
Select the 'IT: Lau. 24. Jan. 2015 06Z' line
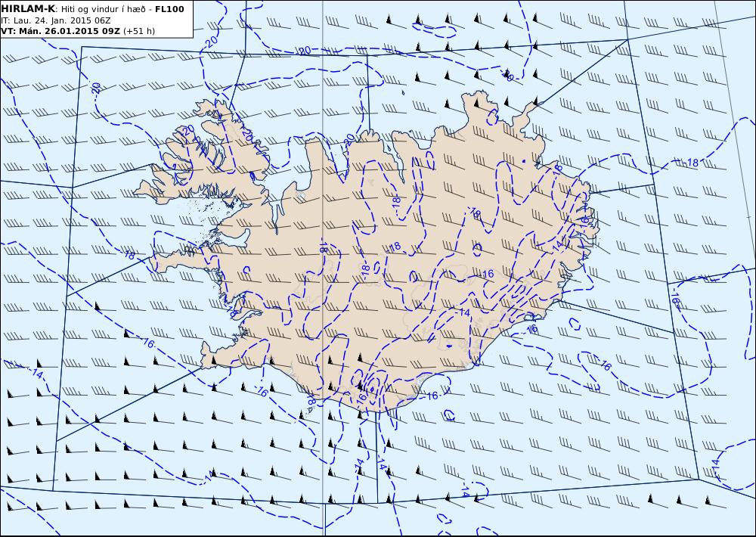pos(56,20)
